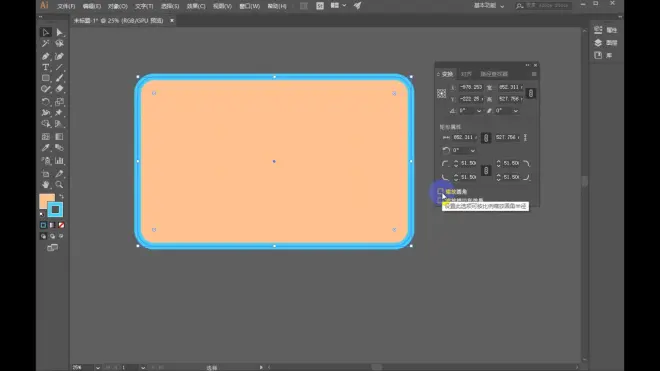This screenshot has height=371, width=660.
Task: Open the 基本功能 workspace switcher
Action: pos(489,6)
